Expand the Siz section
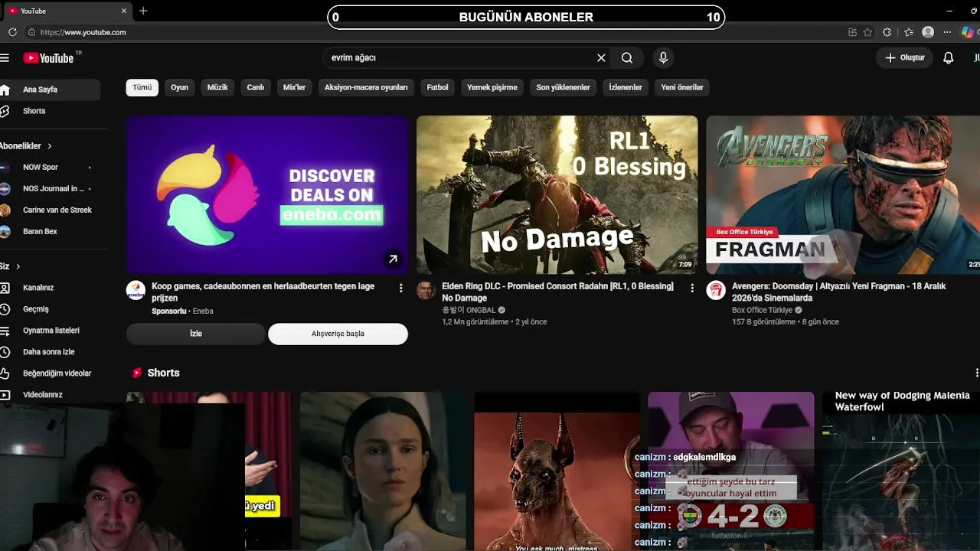 10,266
